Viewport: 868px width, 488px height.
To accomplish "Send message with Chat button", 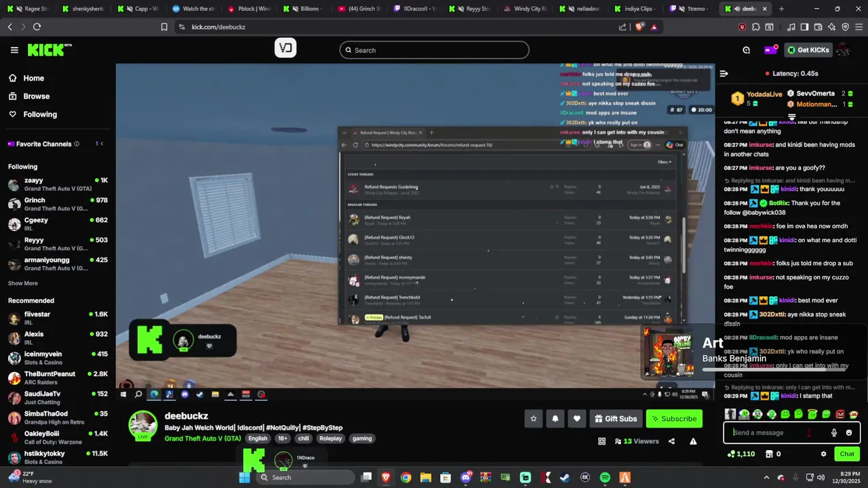I will pyautogui.click(x=847, y=454).
